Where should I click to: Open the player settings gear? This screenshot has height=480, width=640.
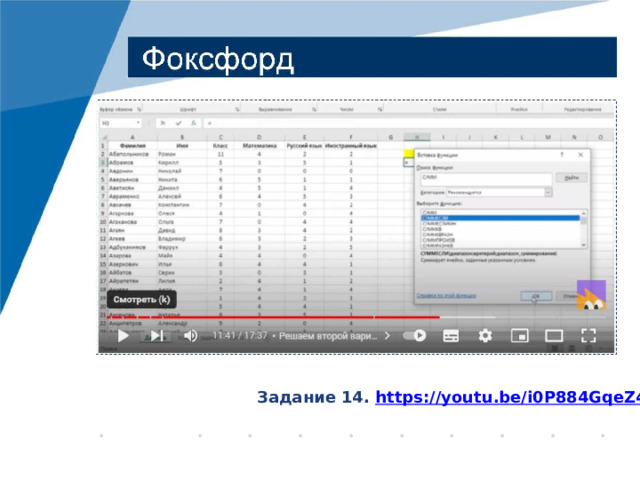click(485, 336)
